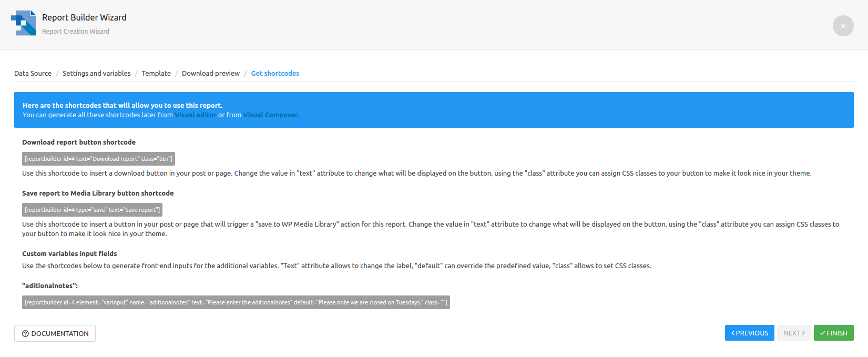
Task: Select the save report shortcode field
Action: 92,210
